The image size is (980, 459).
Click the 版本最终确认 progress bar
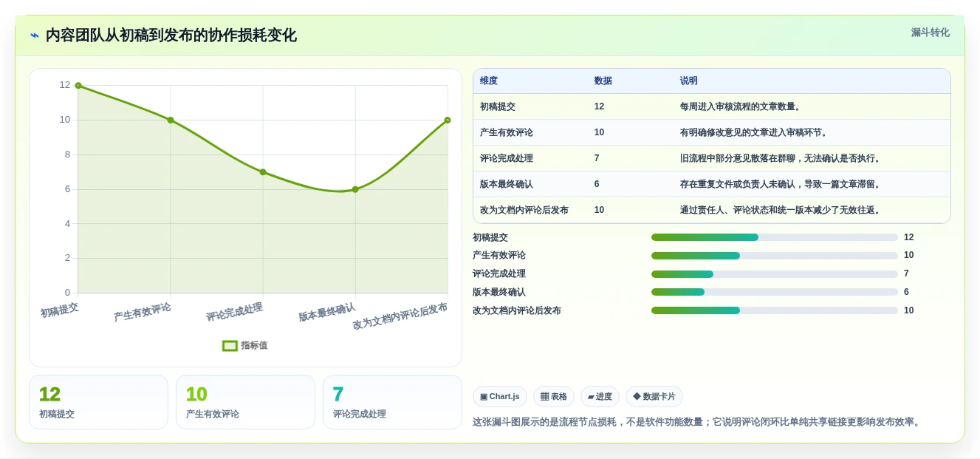[775, 292]
